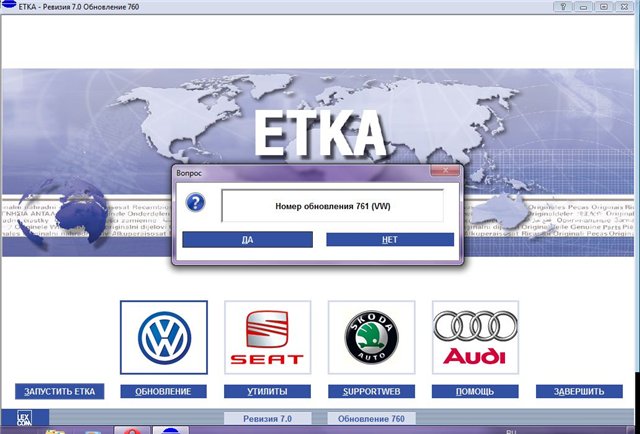Image resolution: width=640 pixels, height=434 pixels.
Task: Select the Audi brand logo
Action: point(475,337)
